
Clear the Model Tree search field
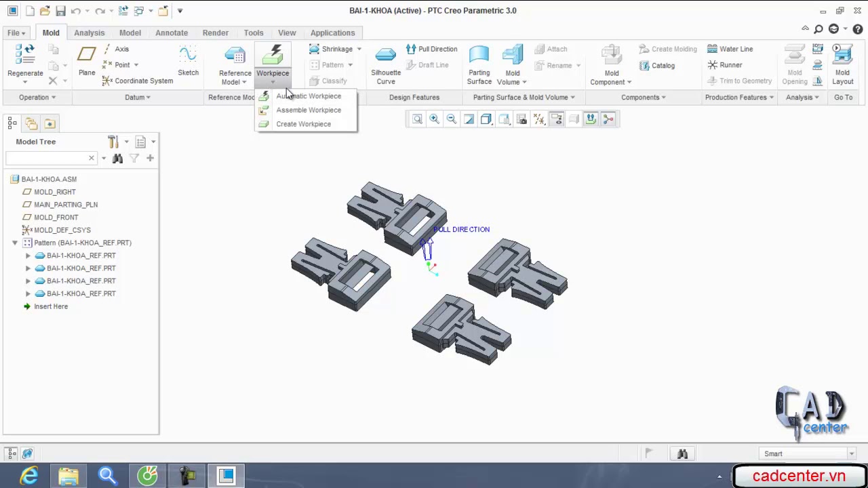pos(92,159)
